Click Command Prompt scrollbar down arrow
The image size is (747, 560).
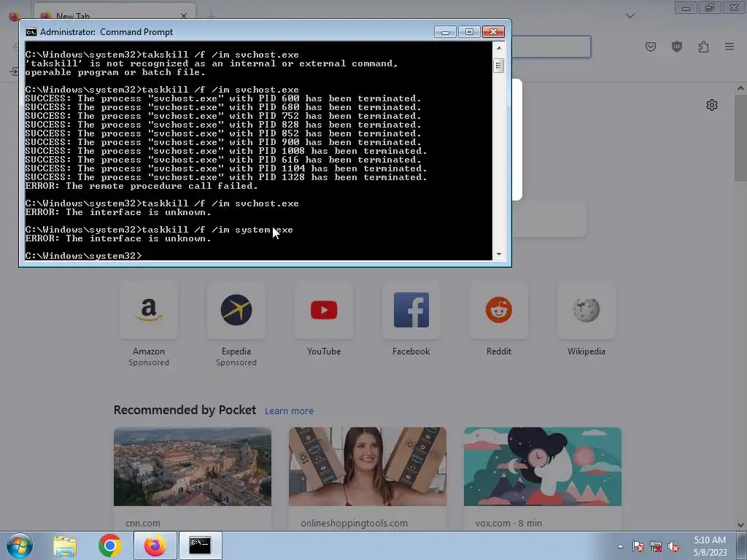[x=499, y=254]
